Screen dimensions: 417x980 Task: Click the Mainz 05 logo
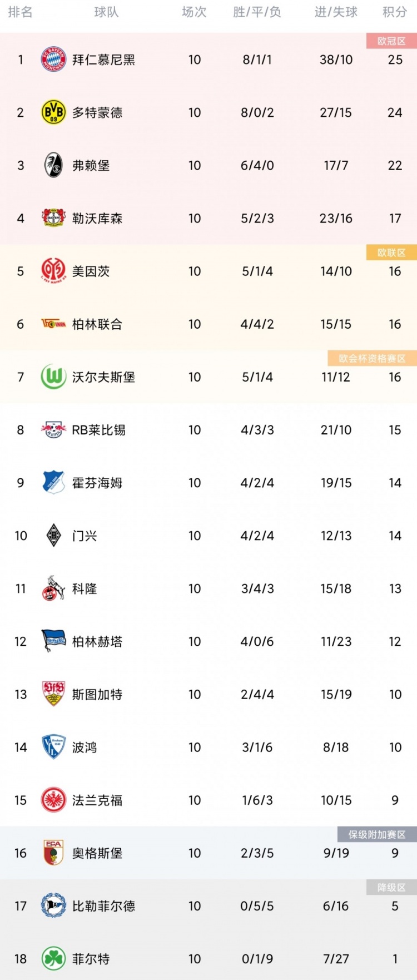[53, 271]
